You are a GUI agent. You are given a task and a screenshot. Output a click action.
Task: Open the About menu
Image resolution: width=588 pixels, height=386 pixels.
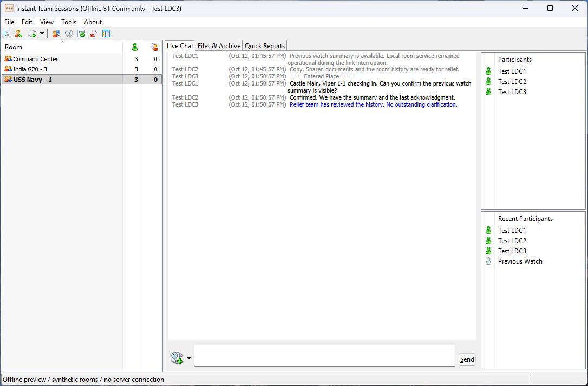point(93,22)
